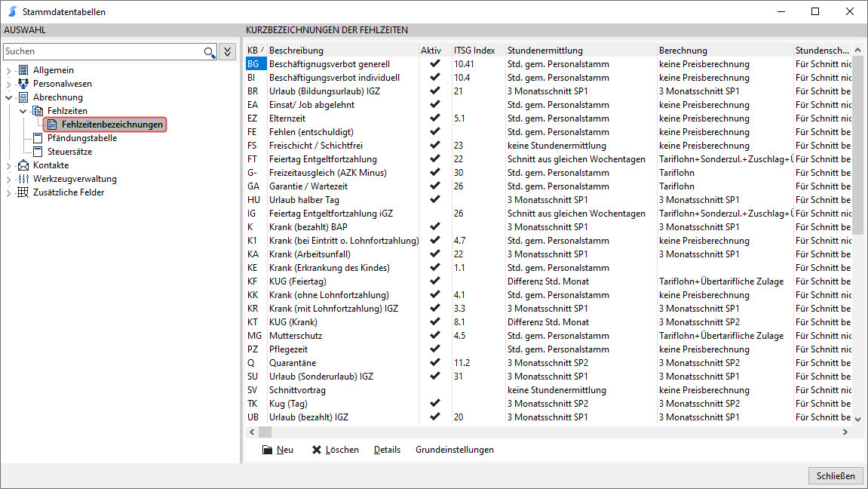Select the Feiertag Entgeltfortzahlung iGZ row
The height and width of the screenshot is (489, 868).
tap(548, 214)
